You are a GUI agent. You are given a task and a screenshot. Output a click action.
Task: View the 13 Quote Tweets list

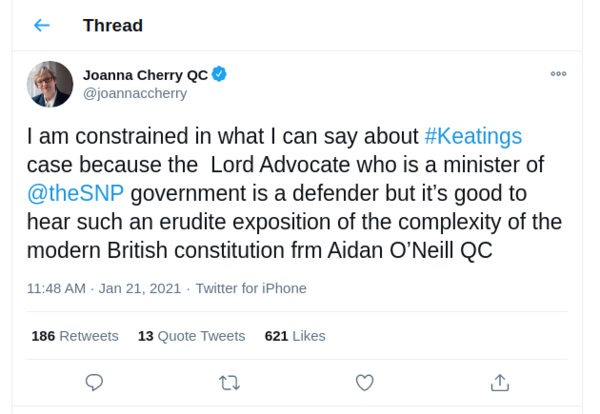tap(191, 336)
